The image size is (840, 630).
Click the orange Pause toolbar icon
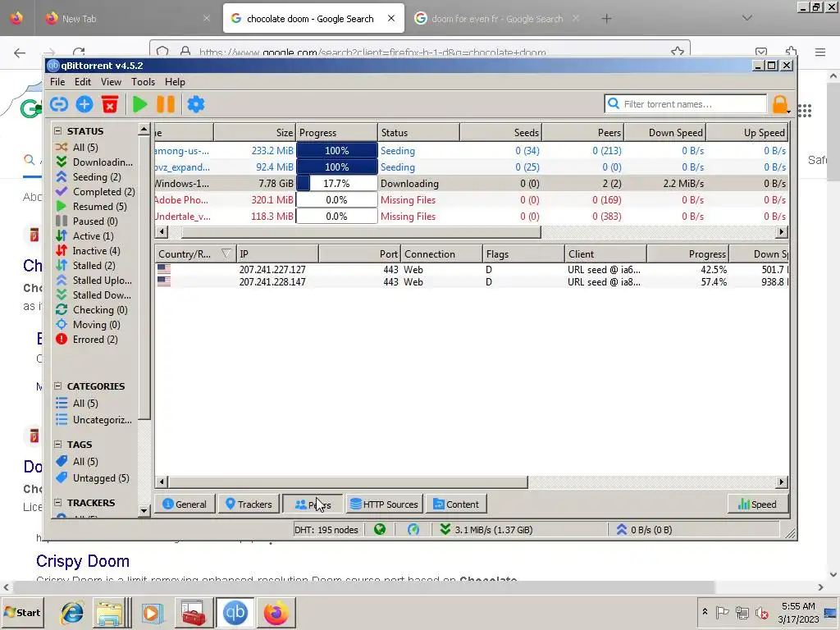pos(166,104)
